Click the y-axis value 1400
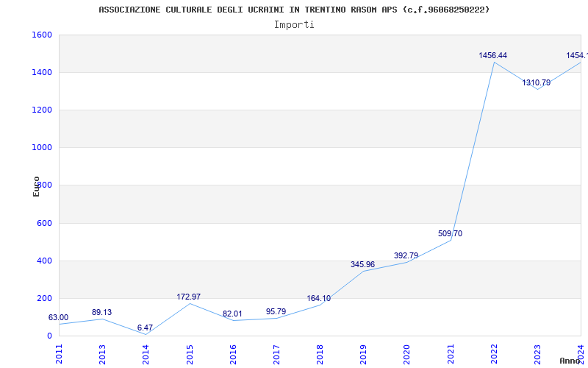588x368 pixels. [42, 72]
